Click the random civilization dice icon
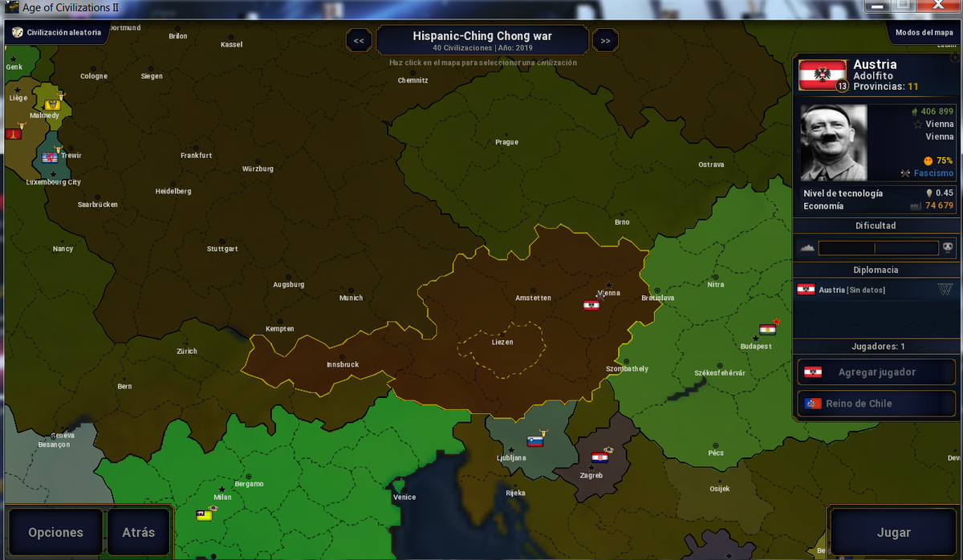 [x=16, y=33]
